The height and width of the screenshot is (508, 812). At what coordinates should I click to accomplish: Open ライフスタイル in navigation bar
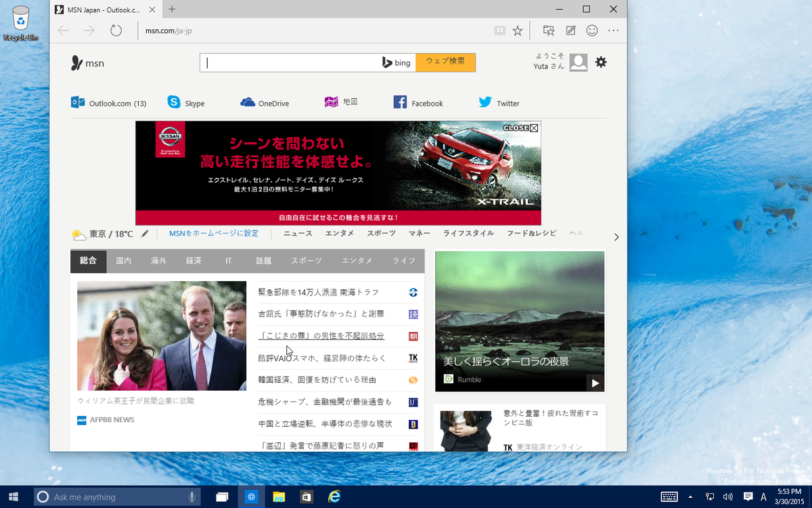pos(468,234)
